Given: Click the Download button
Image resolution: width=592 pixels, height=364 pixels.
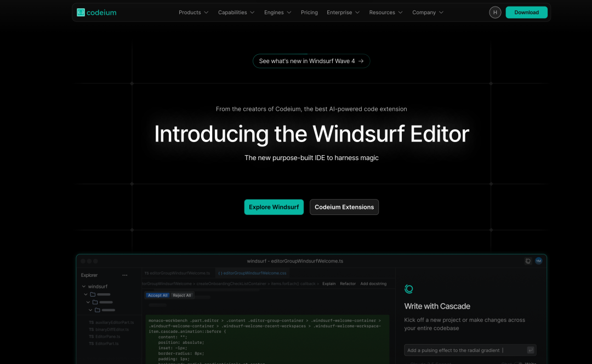Looking at the screenshot, I should tap(526, 13).
